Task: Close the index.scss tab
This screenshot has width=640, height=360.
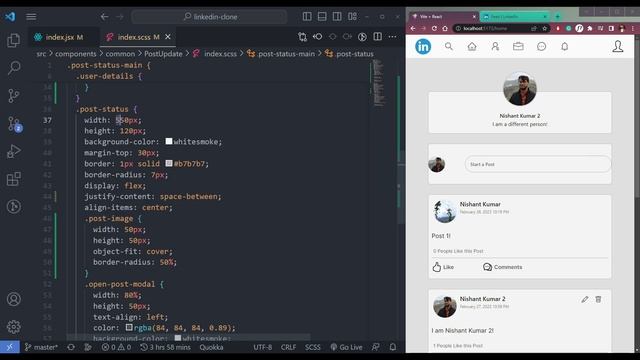Action: pos(168,37)
